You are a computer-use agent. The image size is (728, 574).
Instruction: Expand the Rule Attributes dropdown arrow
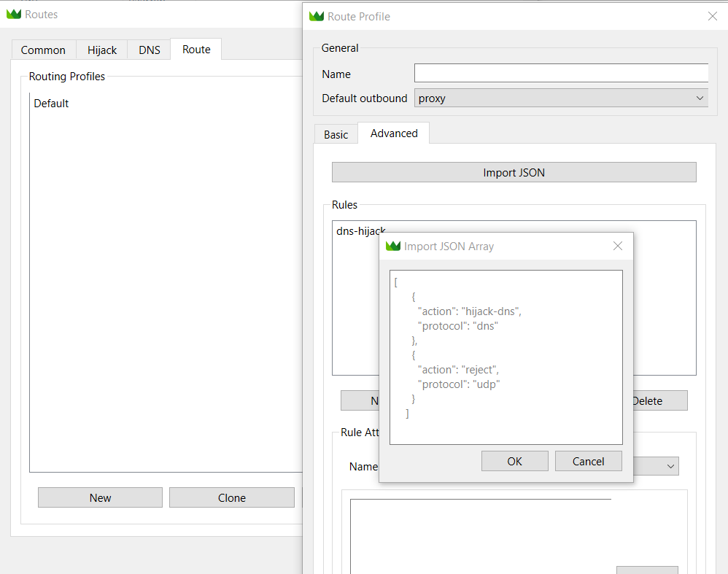670,466
